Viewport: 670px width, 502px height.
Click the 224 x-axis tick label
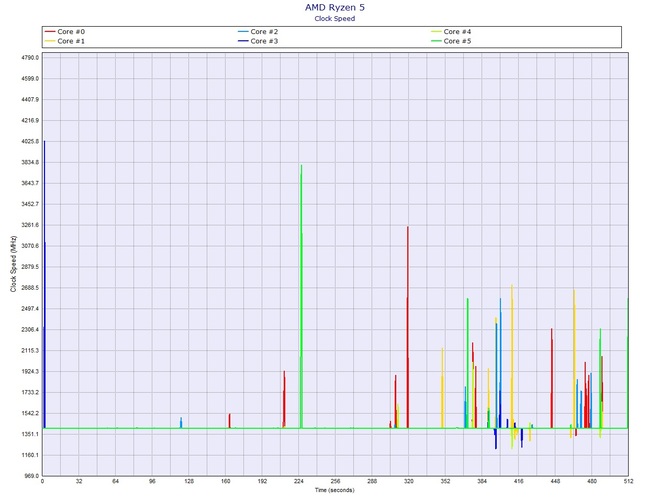tap(299, 481)
